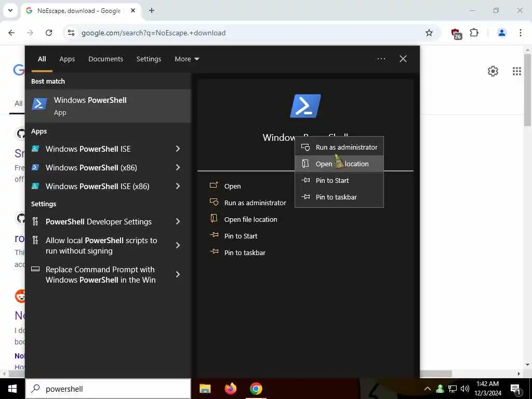Choose Pin to Start in context menu
The width and height of the screenshot is (532, 399).
(339, 180)
